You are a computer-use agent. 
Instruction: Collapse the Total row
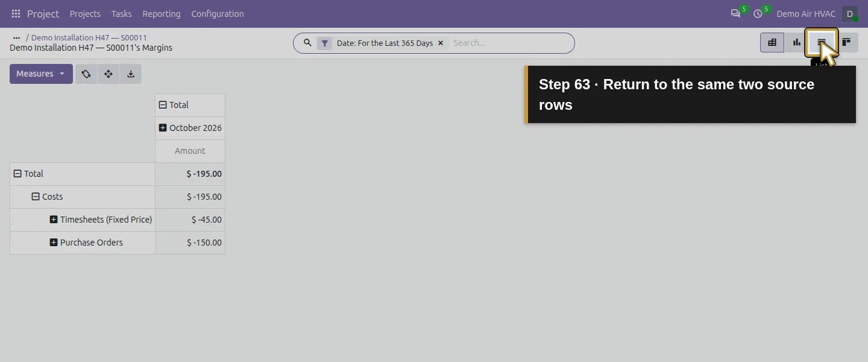click(83, 174)
